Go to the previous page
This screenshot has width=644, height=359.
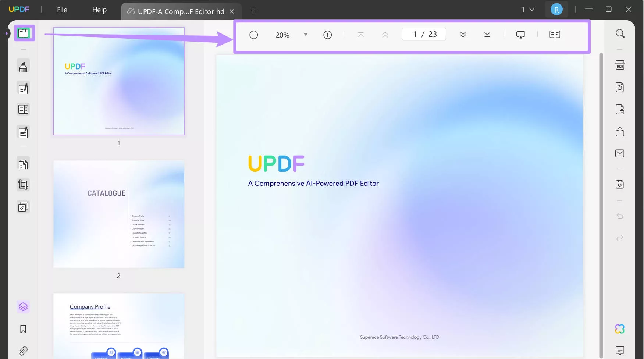[x=385, y=35]
